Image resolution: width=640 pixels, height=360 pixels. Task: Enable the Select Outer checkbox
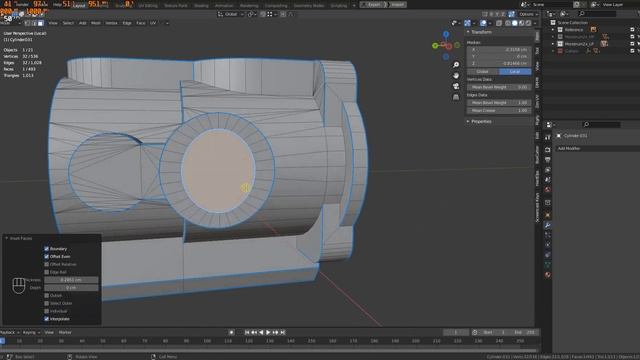coord(47,303)
